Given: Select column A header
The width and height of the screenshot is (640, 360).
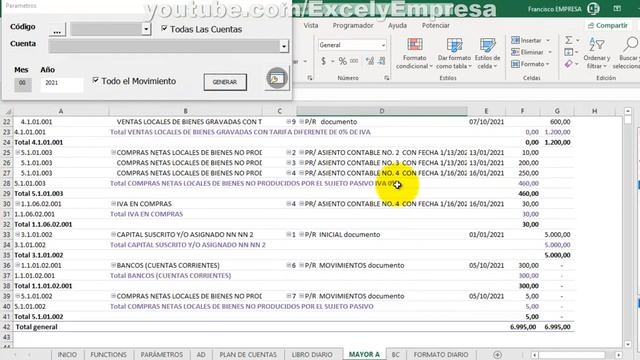Looking at the screenshot, I should tap(60, 111).
